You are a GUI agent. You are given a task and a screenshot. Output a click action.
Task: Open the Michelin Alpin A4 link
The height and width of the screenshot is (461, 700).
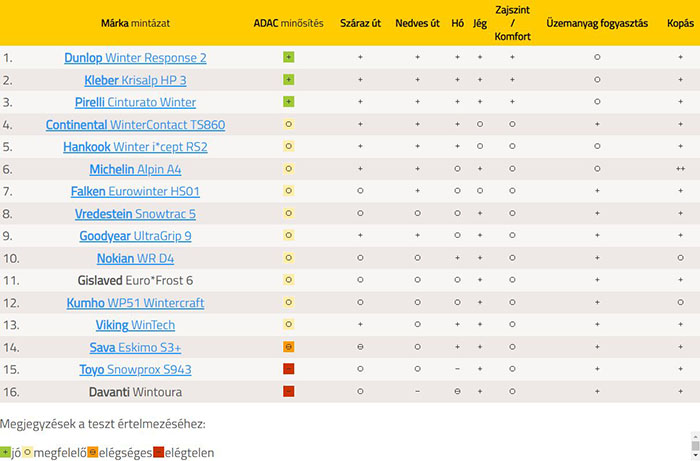click(x=135, y=169)
